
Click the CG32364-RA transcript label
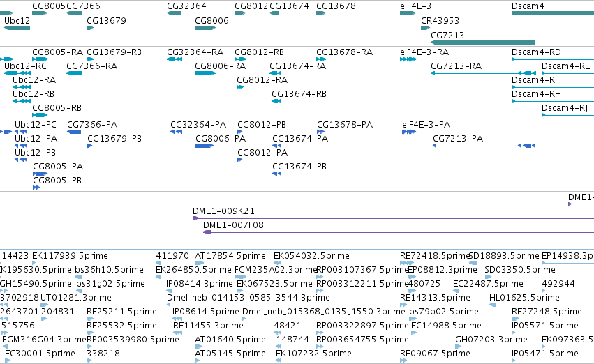(195, 52)
